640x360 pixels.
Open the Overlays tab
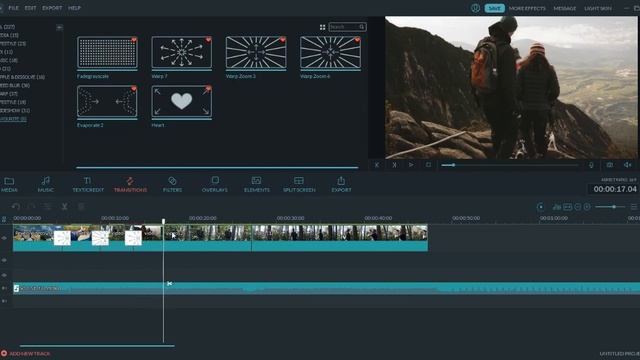click(215, 184)
